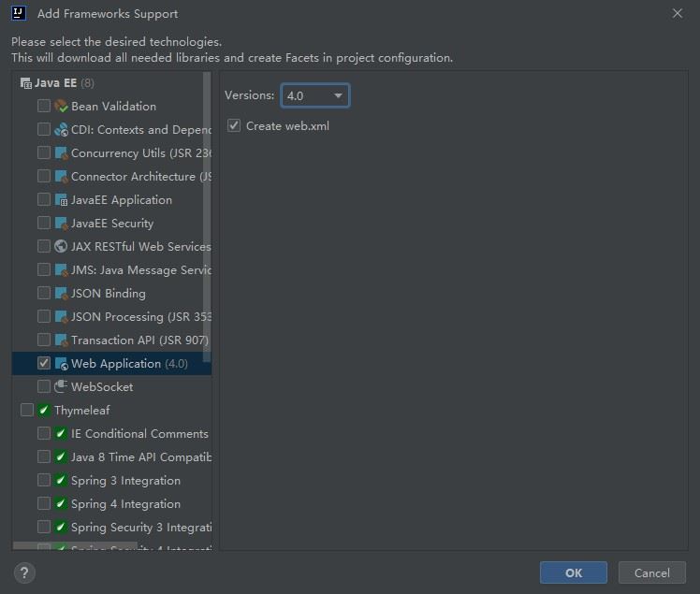Click the JAX RESTful Web Services globe icon
Viewport: 700px width, 594px height.
(61, 246)
